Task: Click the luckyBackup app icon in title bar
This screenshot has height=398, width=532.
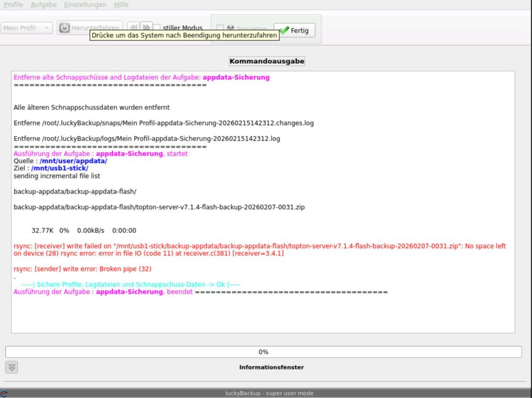Action: (x=4, y=393)
